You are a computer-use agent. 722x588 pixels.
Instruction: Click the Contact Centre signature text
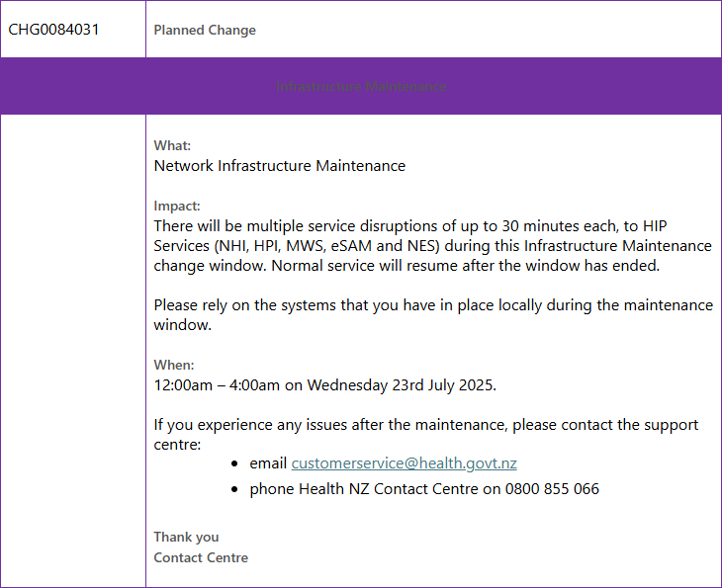pos(201,557)
